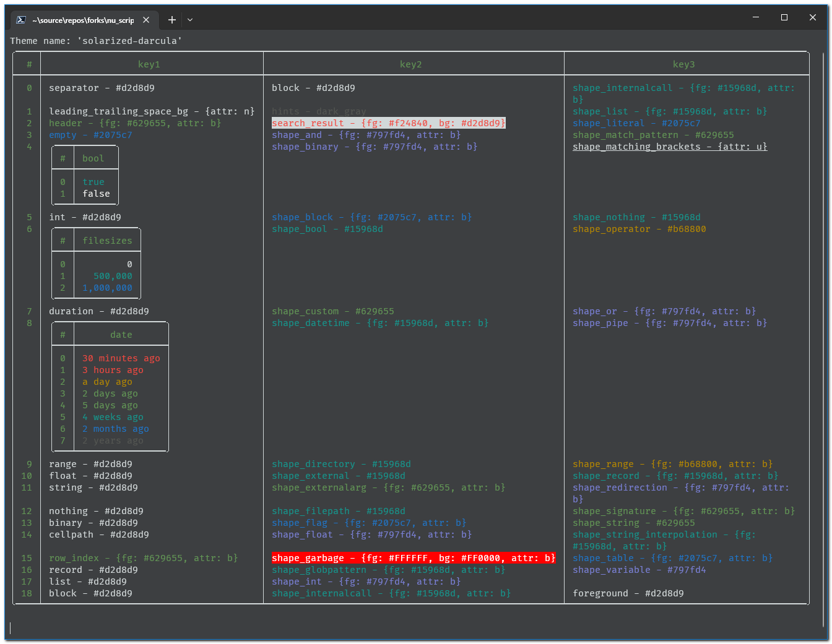Click the 'shape_string_interpolation' entry
Screen dimensions: 832x644
(664, 540)
